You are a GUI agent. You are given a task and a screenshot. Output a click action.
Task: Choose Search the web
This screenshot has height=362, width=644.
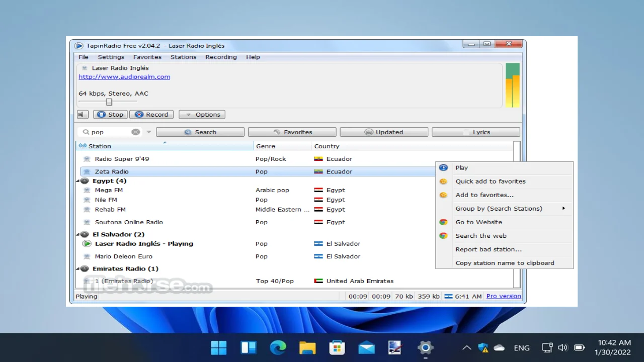point(504,236)
